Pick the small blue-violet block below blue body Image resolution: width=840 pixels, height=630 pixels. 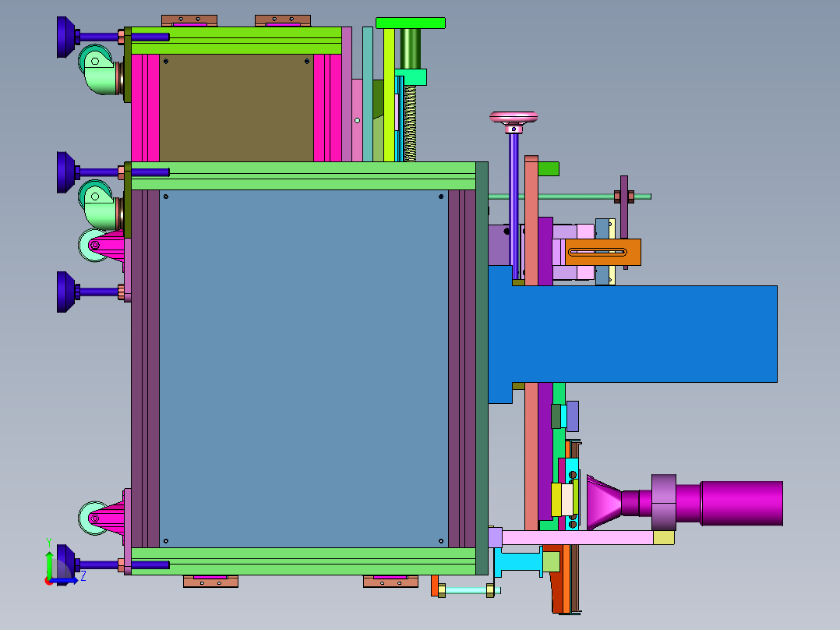point(573,416)
